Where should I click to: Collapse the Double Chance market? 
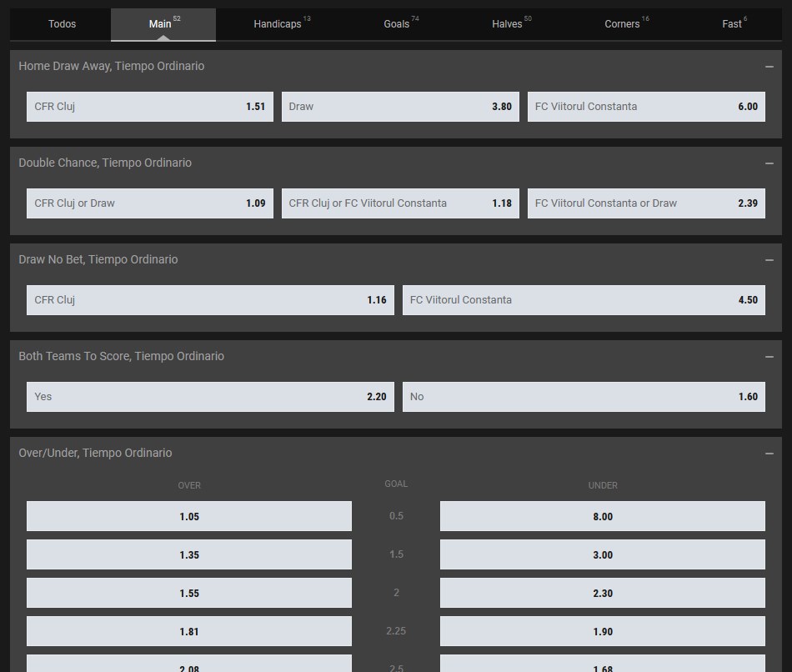pyautogui.click(x=769, y=163)
